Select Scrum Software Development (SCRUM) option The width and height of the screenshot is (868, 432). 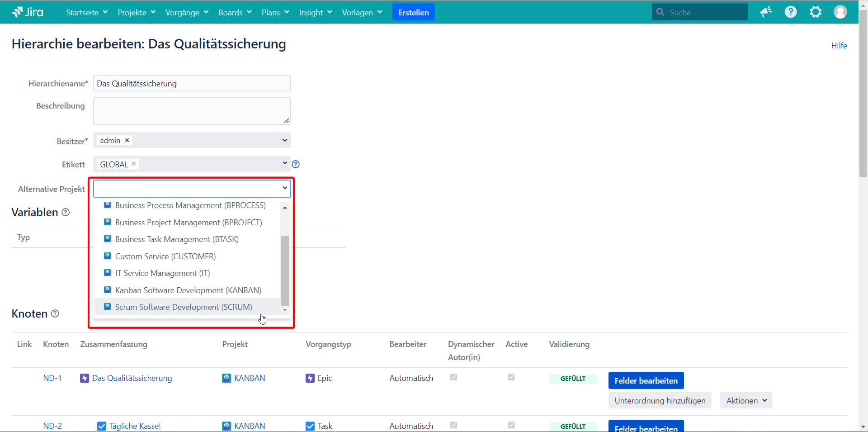184,307
